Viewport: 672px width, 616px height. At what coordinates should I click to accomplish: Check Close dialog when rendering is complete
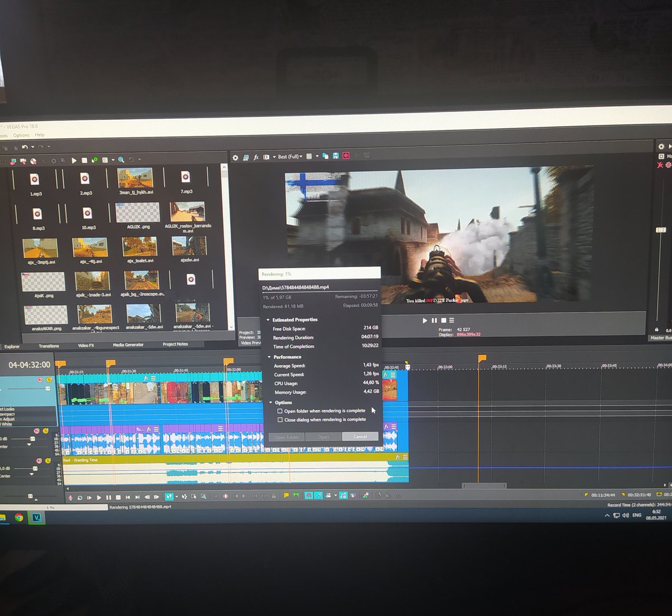coord(280,419)
